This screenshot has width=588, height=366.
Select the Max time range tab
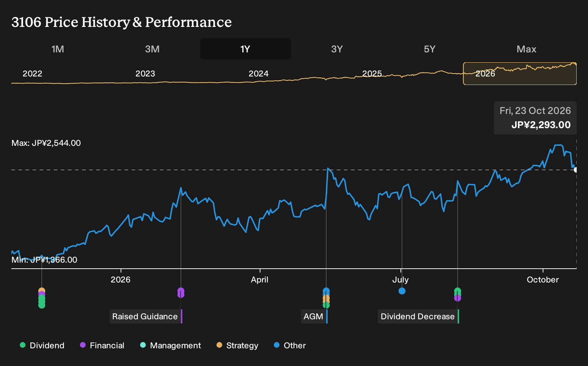(x=526, y=49)
